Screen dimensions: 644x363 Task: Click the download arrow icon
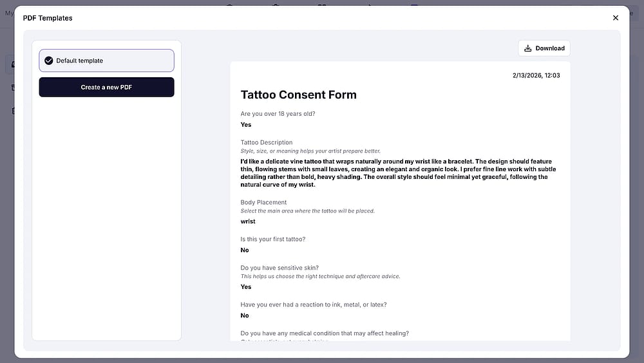pyautogui.click(x=528, y=48)
